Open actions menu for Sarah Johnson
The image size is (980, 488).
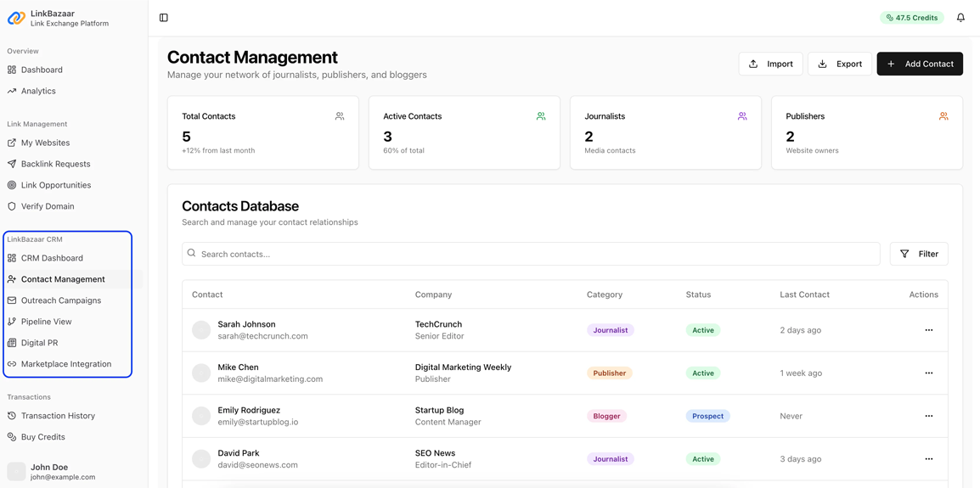pos(928,330)
